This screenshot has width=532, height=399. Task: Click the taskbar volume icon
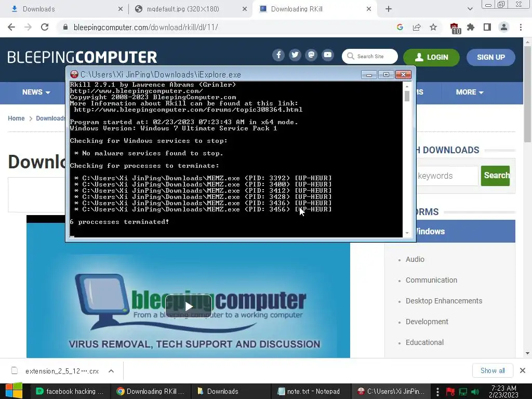click(x=475, y=392)
